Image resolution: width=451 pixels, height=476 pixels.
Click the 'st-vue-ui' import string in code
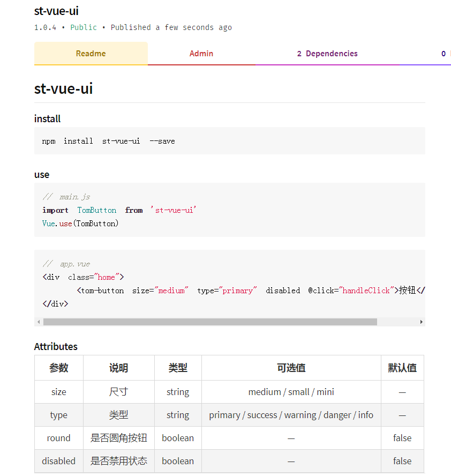point(174,210)
